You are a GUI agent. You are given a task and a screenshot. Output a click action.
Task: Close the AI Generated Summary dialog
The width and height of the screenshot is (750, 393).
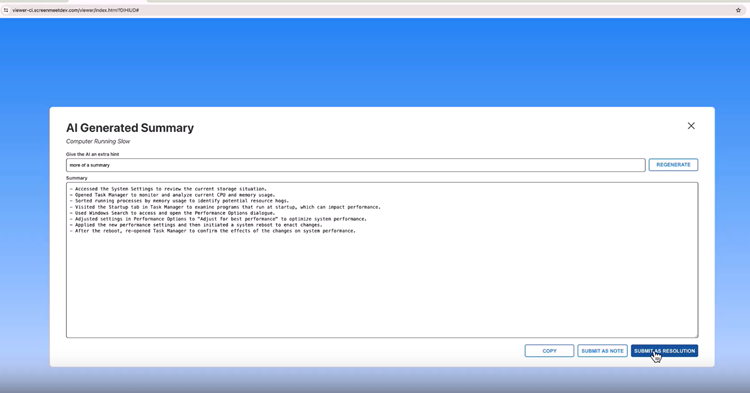point(691,126)
